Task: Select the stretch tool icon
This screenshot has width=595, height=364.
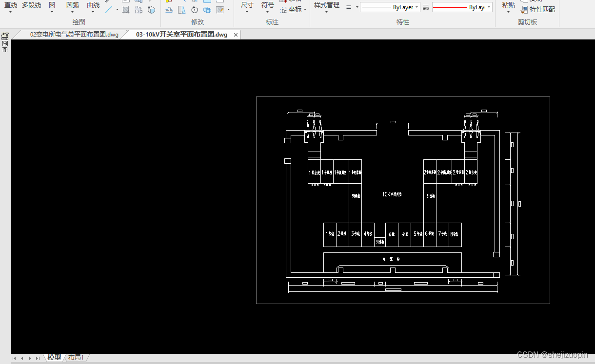Action: [x=181, y=9]
